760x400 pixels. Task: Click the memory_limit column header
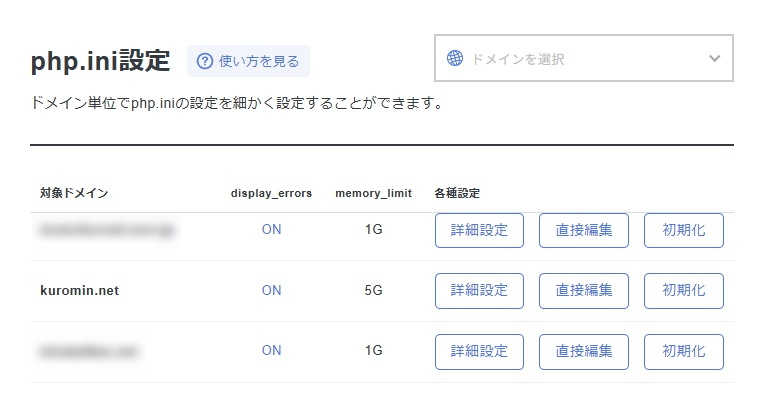pos(373,193)
